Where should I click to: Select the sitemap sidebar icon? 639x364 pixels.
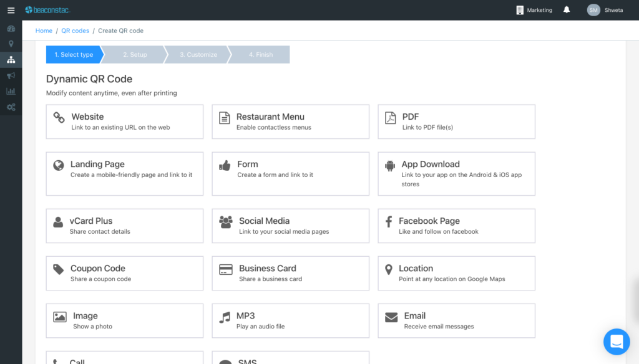tap(11, 60)
